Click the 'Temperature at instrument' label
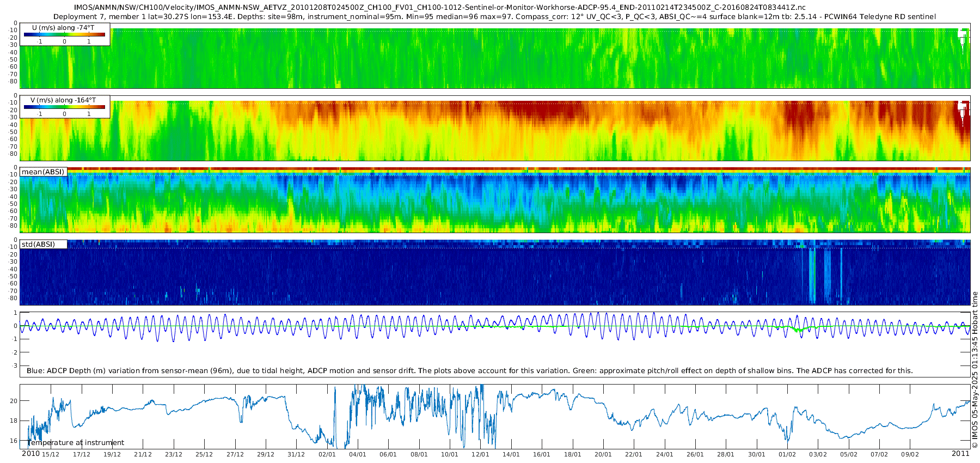 (x=76, y=443)
